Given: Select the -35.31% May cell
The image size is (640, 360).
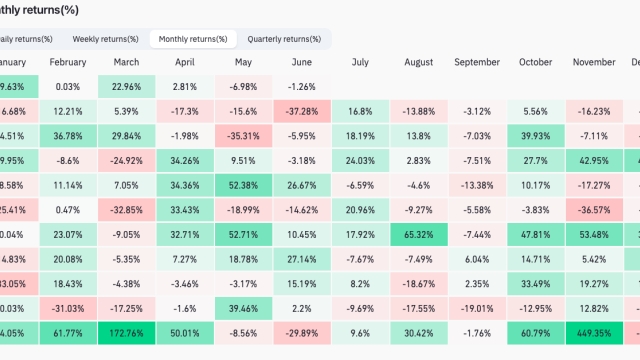Looking at the screenshot, I should (x=243, y=136).
